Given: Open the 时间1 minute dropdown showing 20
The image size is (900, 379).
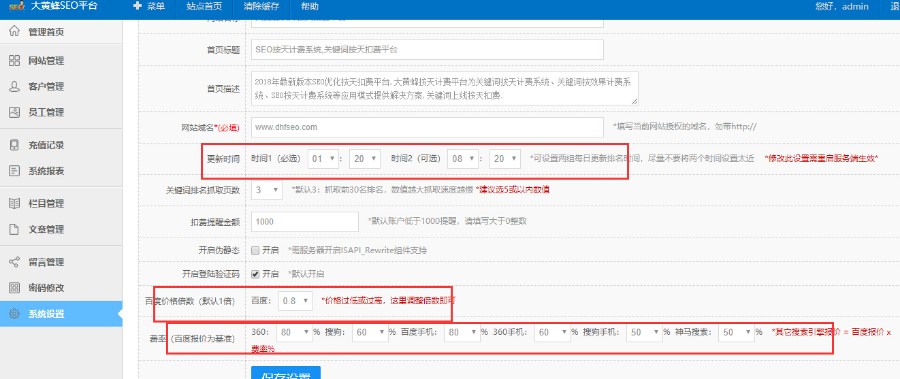Looking at the screenshot, I should (365, 158).
